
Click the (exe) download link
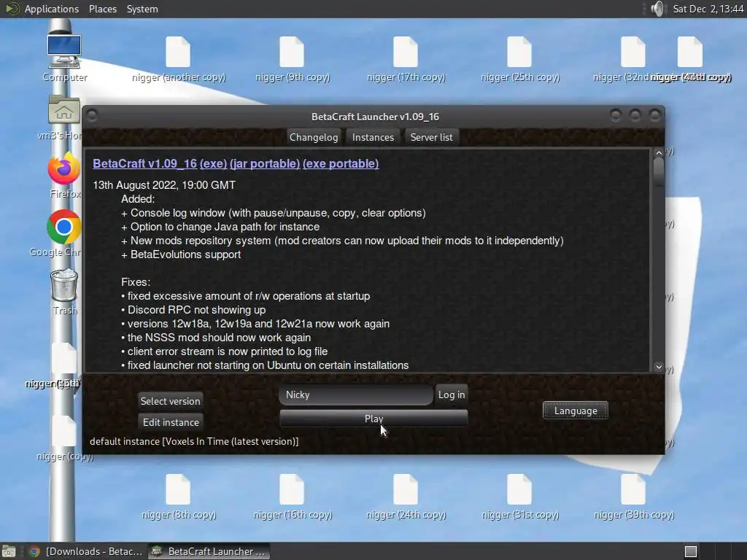[x=214, y=164]
